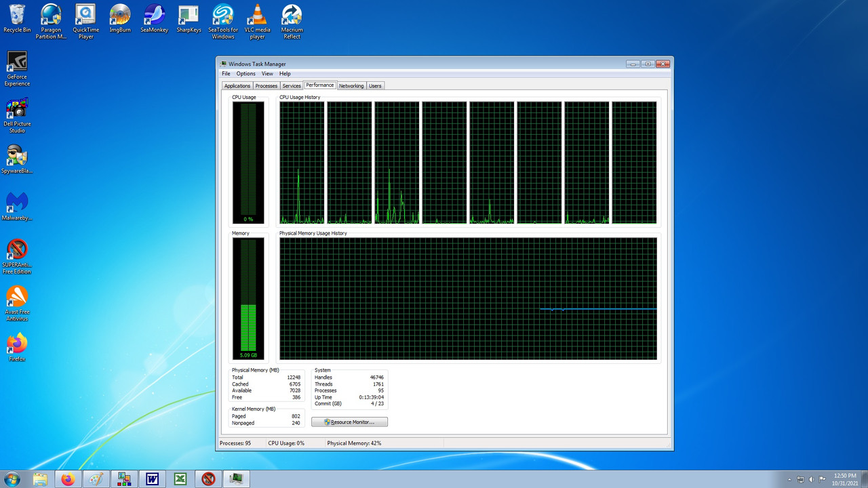
Task: Click the Commit (GB) value 4 / 23
Action: pos(376,404)
